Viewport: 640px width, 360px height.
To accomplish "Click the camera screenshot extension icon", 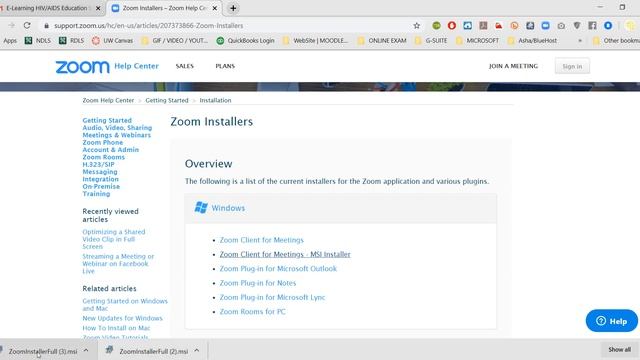I will 561,25.
